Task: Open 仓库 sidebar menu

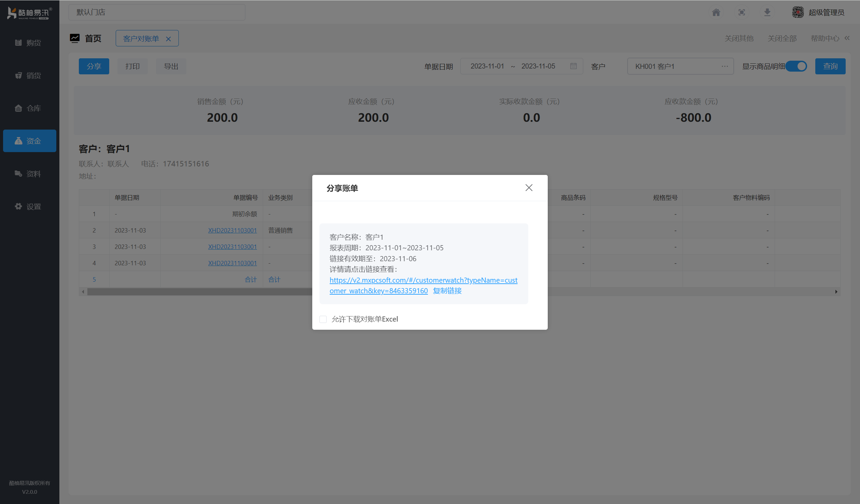Action: 30,108
